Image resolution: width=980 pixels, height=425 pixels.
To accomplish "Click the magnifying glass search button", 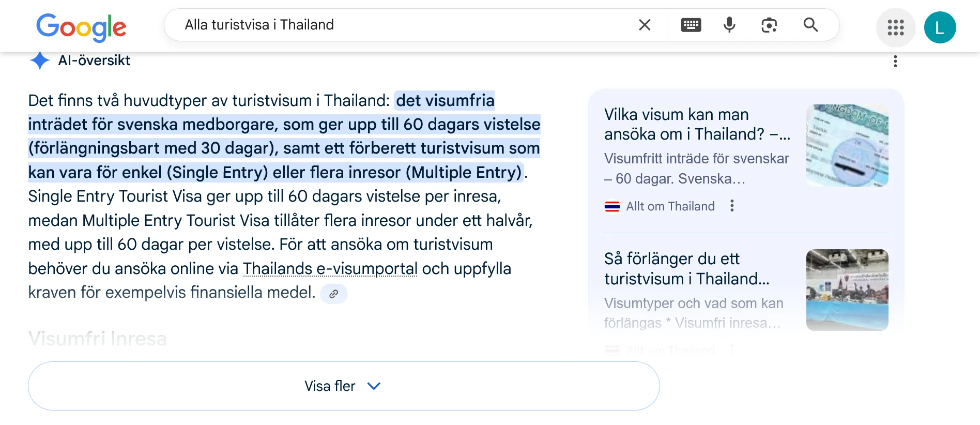I will click(x=810, y=25).
